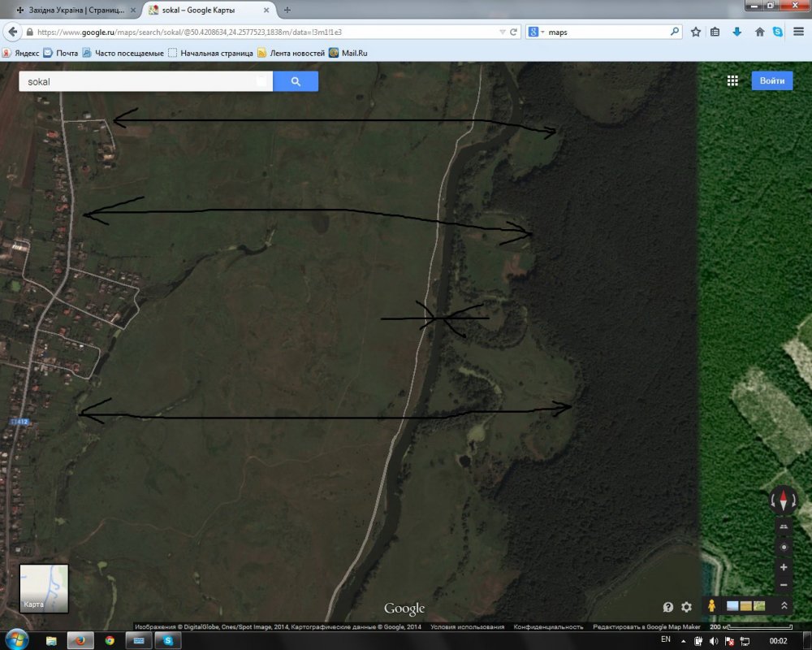Open the Google apps grid
This screenshot has width=812, height=650.
[x=732, y=81]
